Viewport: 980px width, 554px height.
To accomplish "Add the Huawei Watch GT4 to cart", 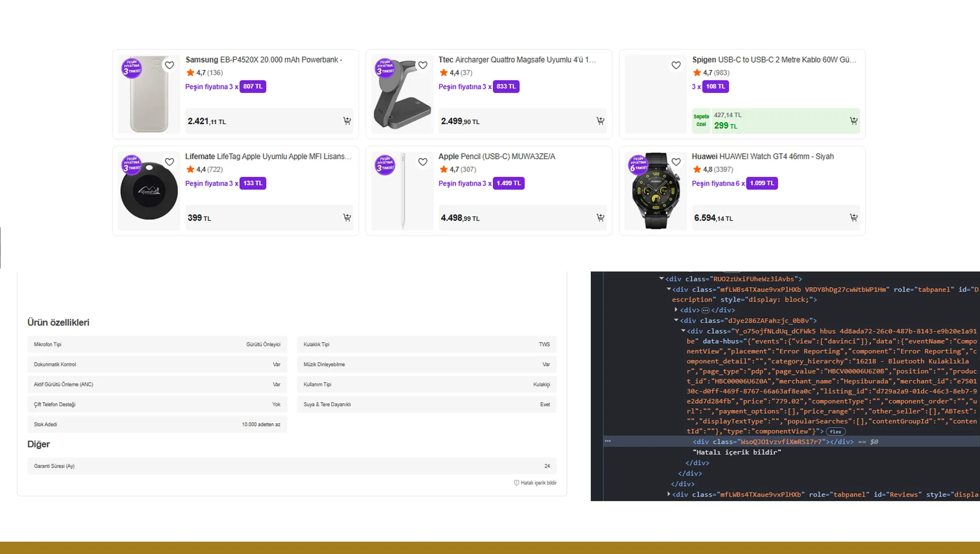I will 853,217.
